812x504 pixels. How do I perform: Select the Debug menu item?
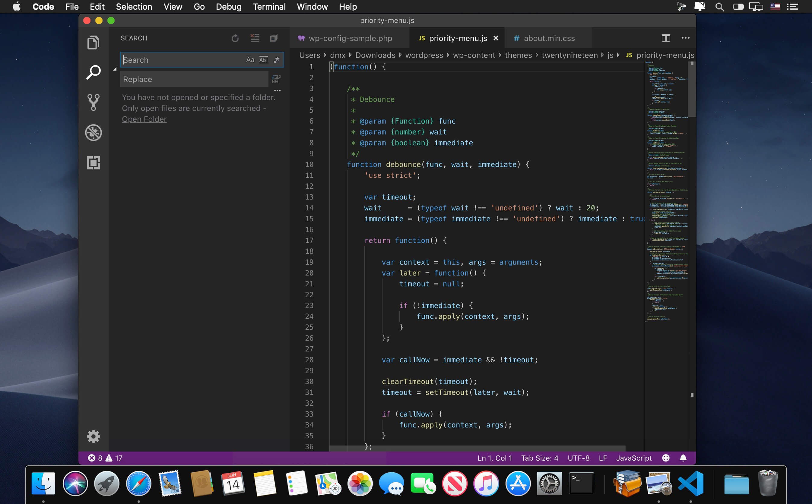point(228,7)
